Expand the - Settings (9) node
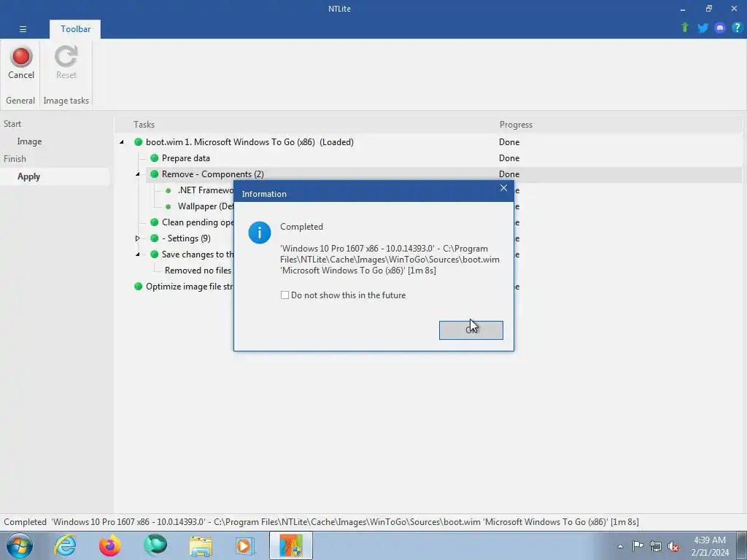 138,238
